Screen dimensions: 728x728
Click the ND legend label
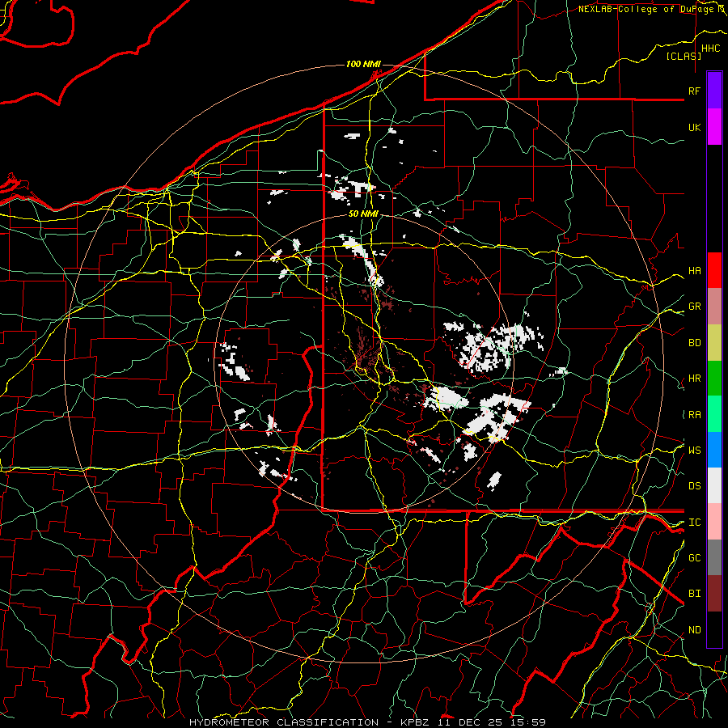point(695,629)
